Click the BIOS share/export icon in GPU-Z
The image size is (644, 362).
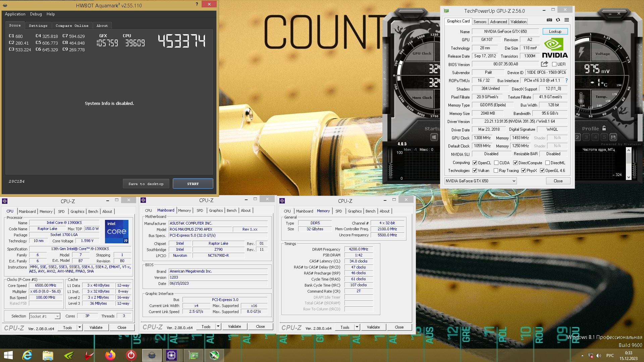point(544,64)
